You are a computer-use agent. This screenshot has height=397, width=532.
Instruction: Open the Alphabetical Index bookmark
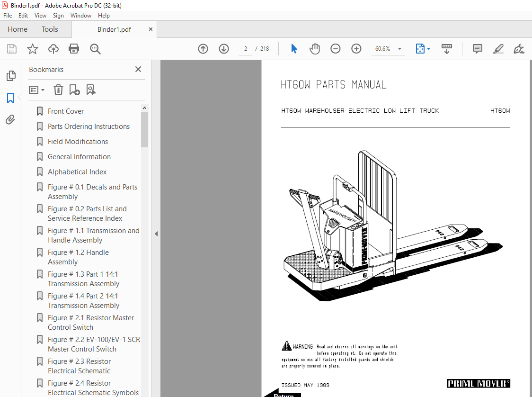(77, 172)
